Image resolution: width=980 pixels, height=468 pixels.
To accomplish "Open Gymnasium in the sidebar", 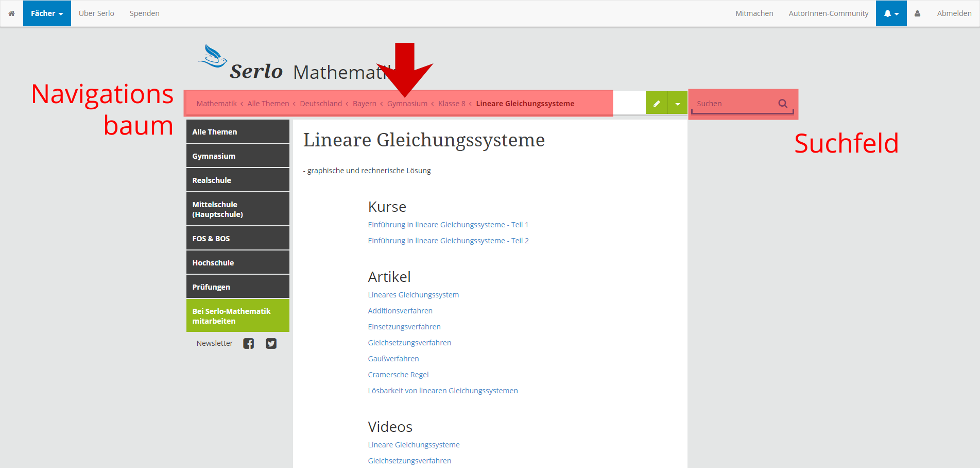I will click(238, 156).
